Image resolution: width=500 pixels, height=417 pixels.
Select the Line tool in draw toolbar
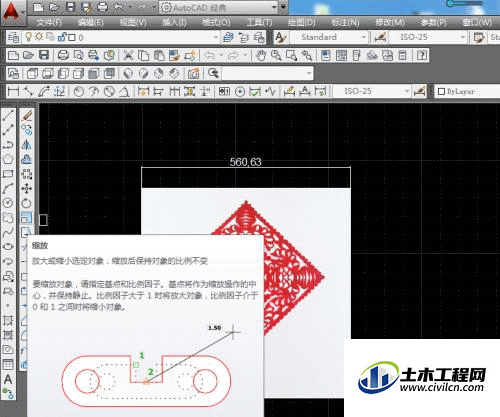point(8,115)
